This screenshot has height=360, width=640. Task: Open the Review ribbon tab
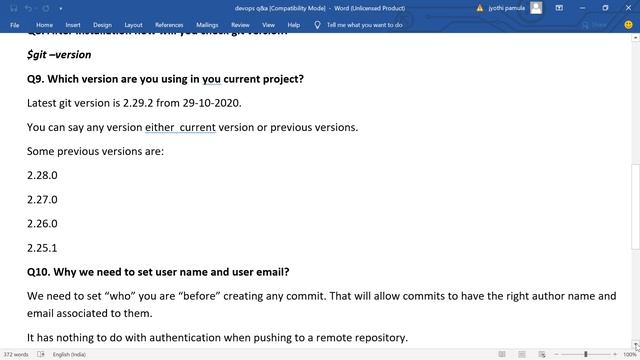(240, 25)
